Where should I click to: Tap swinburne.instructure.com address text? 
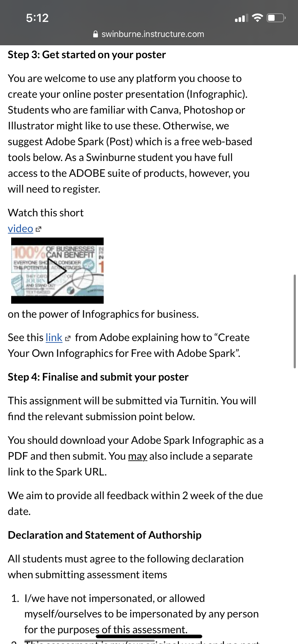[153, 34]
